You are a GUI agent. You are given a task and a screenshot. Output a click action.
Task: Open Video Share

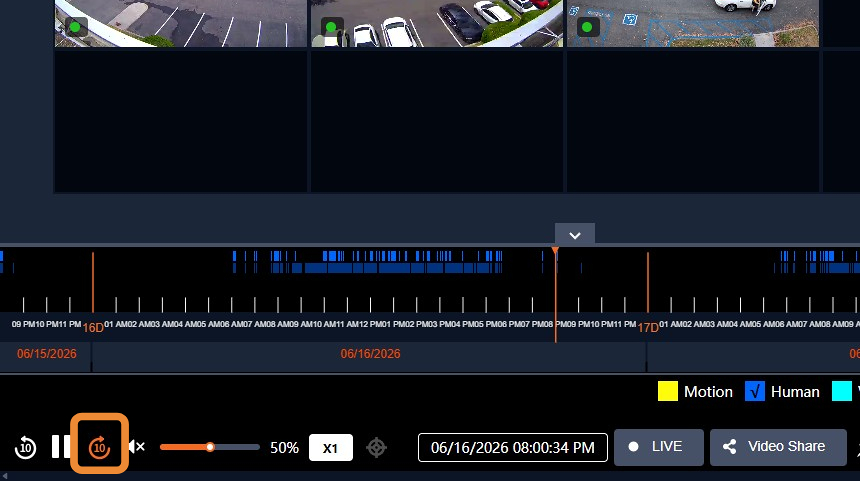(778, 448)
